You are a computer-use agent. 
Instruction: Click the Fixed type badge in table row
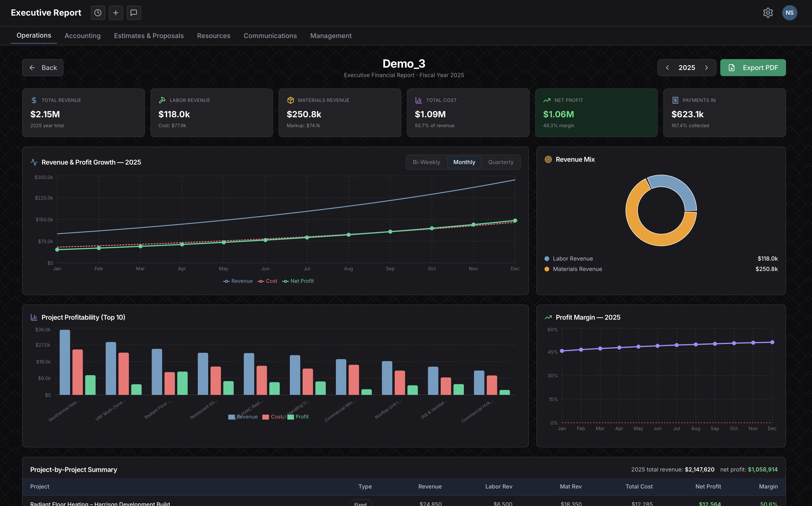(x=361, y=503)
